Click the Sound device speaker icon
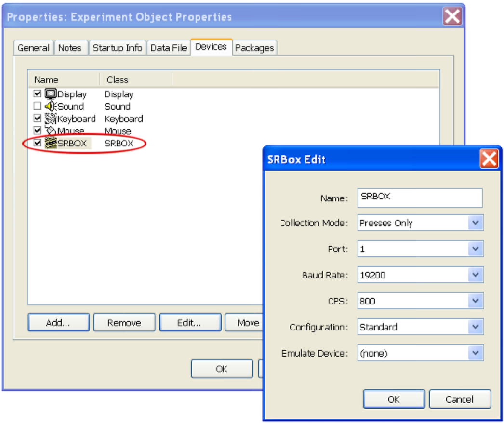The width and height of the screenshot is (504, 423). (x=51, y=106)
